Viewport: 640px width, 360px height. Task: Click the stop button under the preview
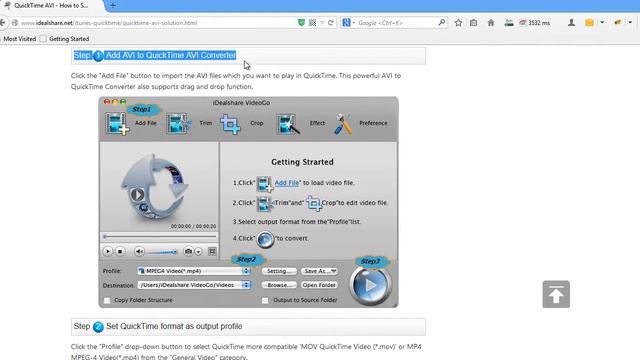[120, 251]
